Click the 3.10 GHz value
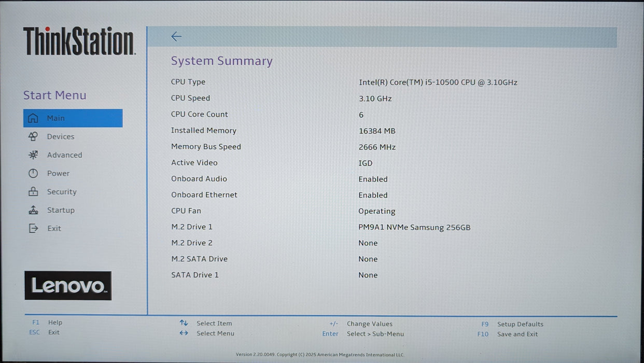Screen dimensions: 644x363 (375, 99)
